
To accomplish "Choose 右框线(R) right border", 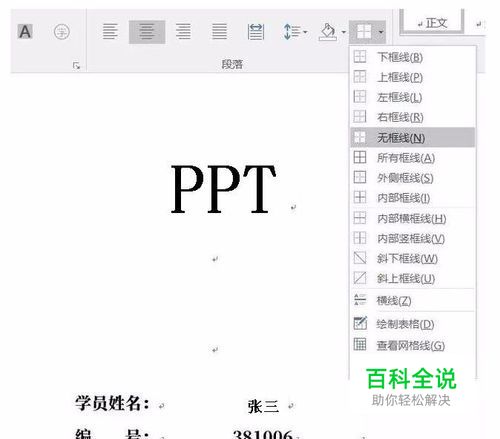I will (x=413, y=117).
